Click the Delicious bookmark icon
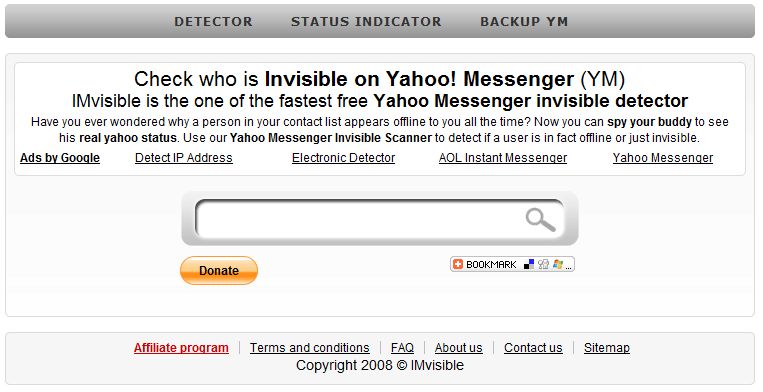Screen dimensions: 763x392 (x=529, y=264)
